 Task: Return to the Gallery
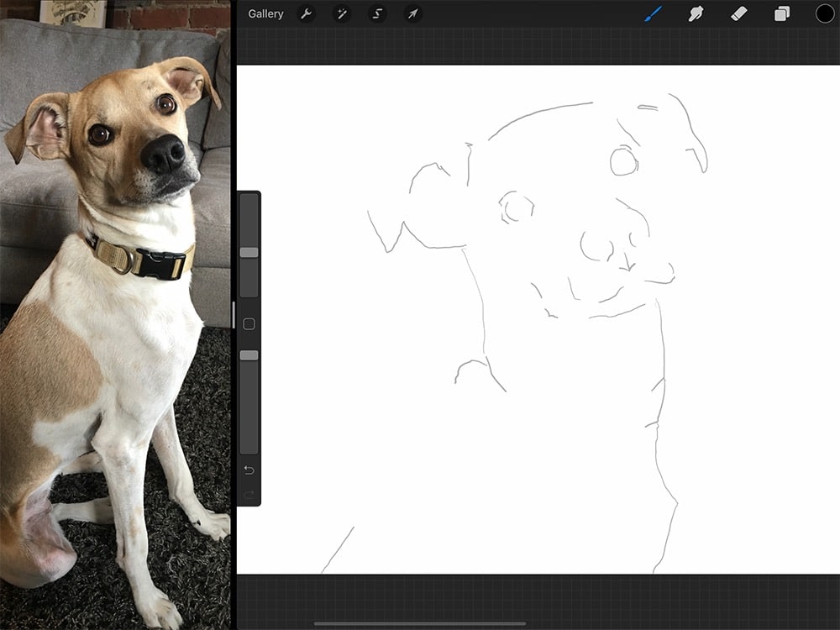click(265, 14)
